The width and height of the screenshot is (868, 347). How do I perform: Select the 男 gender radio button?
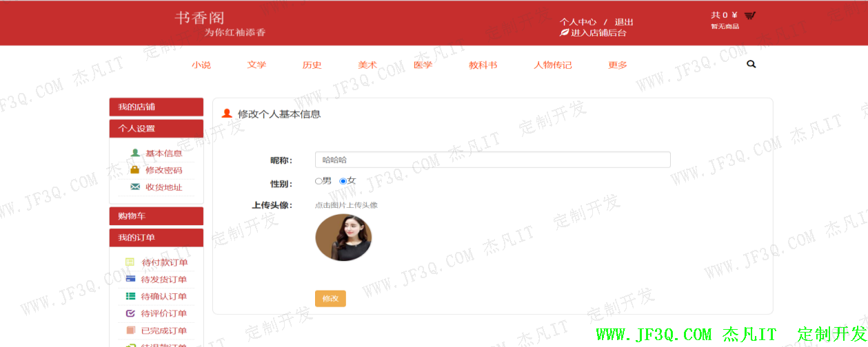(x=319, y=181)
